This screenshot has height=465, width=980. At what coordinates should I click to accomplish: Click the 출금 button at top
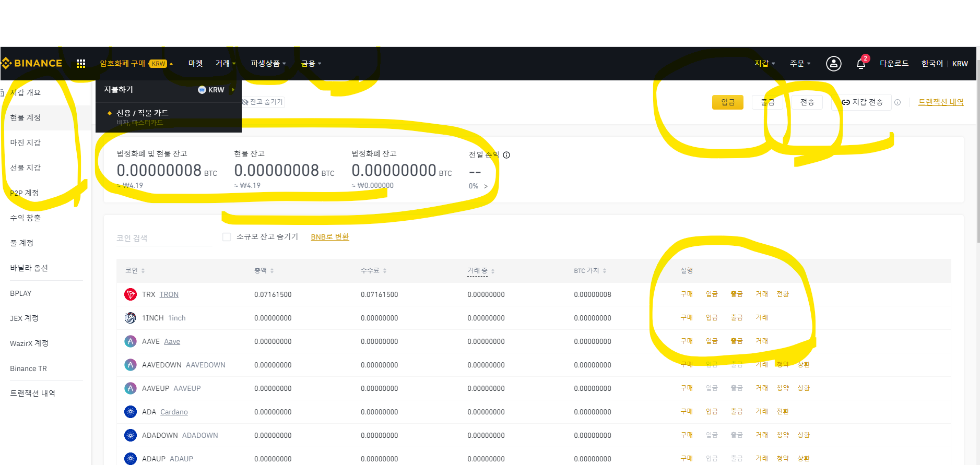click(x=768, y=102)
